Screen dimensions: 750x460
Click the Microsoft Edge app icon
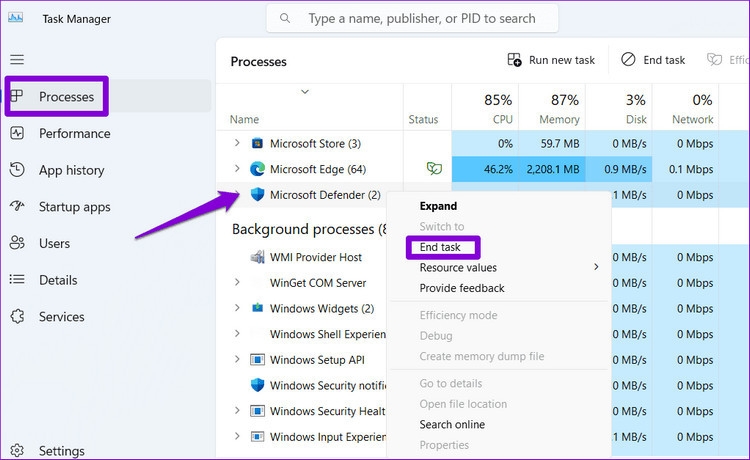click(x=257, y=169)
